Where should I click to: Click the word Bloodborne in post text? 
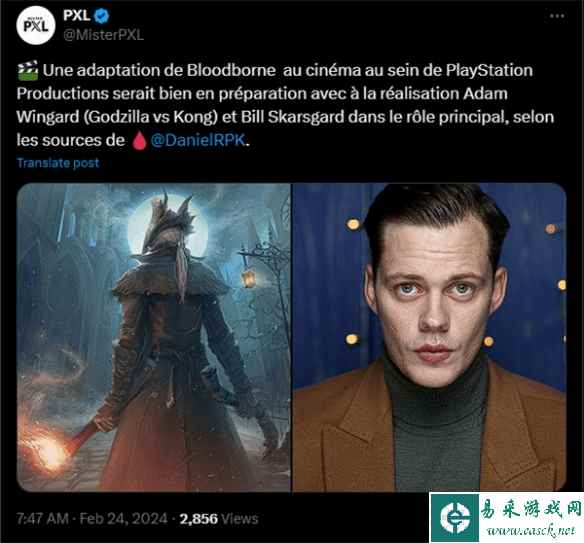(231, 70)
